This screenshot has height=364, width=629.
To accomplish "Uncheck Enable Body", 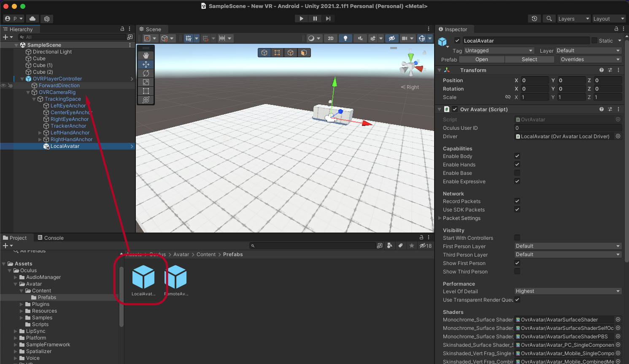I will [x=517, y=156].
